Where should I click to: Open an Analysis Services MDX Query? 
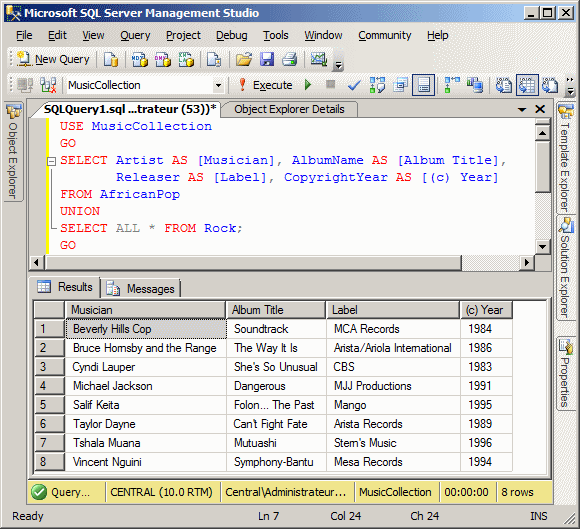140,59
